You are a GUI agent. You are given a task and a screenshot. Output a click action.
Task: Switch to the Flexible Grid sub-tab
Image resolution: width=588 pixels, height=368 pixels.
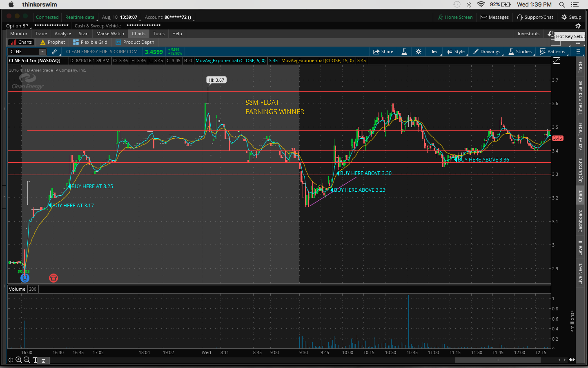click(x=90, y=42)
